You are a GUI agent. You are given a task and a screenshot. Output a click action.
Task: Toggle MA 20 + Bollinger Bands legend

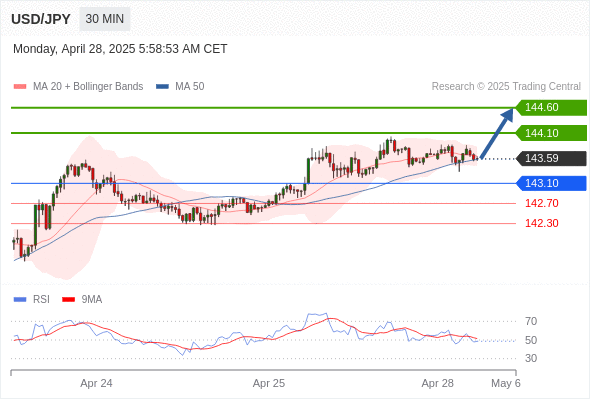(x=78, y=87)
